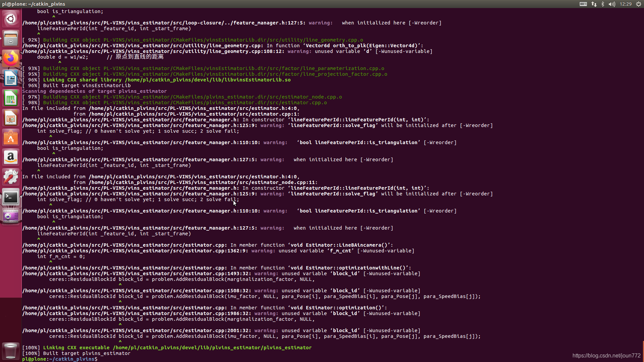The width and height of the screenshot is (644, 362).
Task: Click estimator.cpp:1362:9 unused variable warning
Action: pos(218,251)
